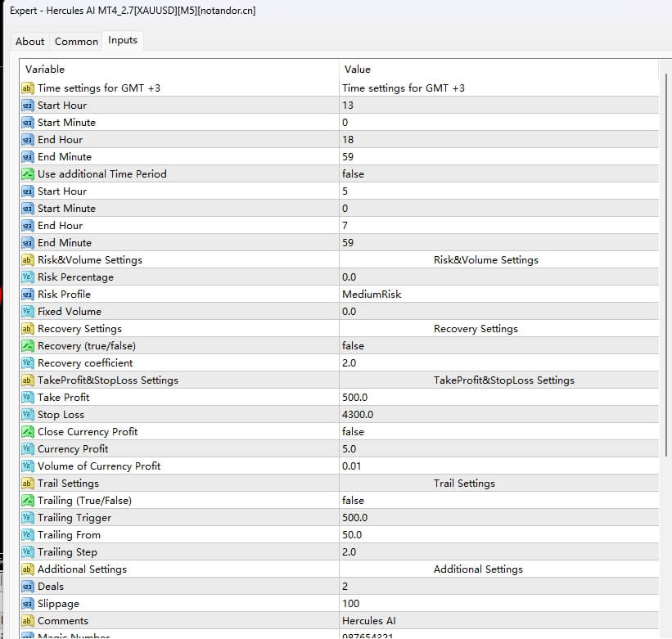Screen dimensions: 672x639
Task: Click the boolean icon next to Use additional Time Period
Action: [x=27, y=174]
